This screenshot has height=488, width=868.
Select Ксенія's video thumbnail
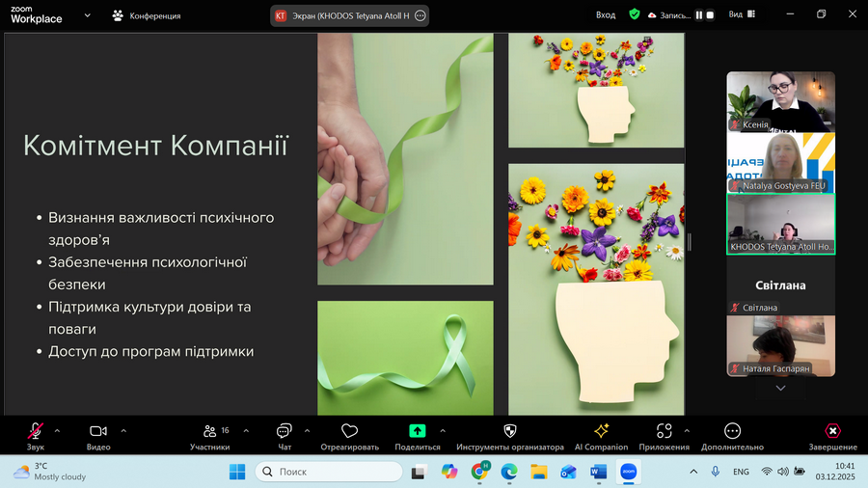780,101
